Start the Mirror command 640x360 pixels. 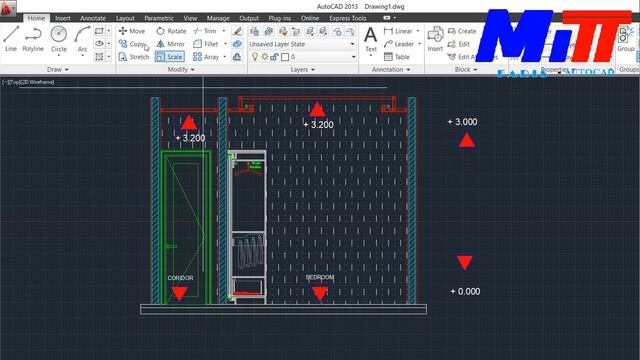(x=171, y=44)
